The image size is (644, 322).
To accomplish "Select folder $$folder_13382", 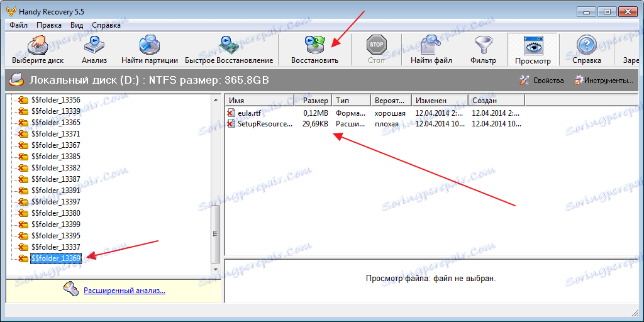I will pyautogui.click(x=56, y=167).
